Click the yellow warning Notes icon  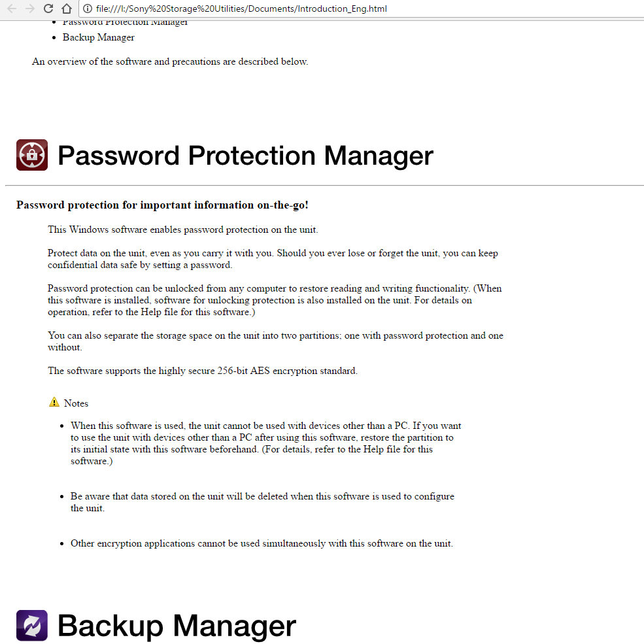pos(54,401)
